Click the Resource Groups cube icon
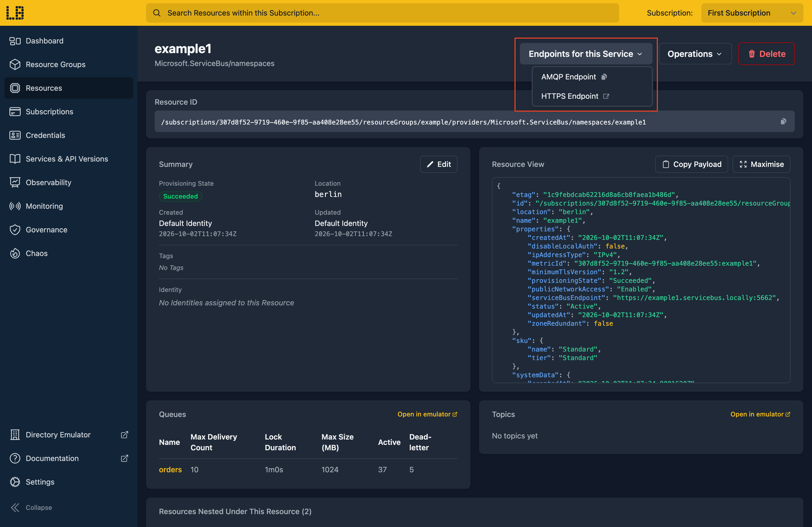The width and height of the screenshot is (812, 527). click(x=15, y=64)
